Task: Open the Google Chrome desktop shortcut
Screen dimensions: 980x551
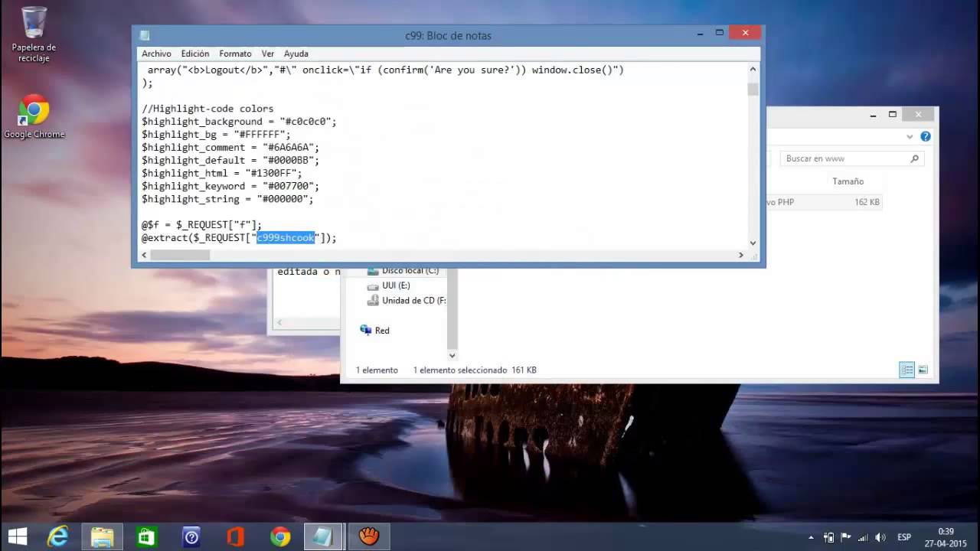Action: pos(34,117)
